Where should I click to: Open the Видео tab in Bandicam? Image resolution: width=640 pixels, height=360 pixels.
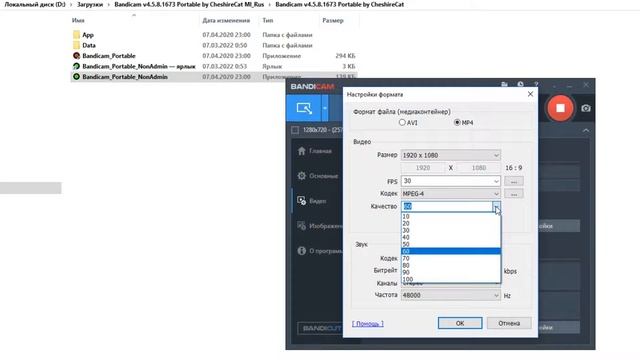click(x=312, y=201)
